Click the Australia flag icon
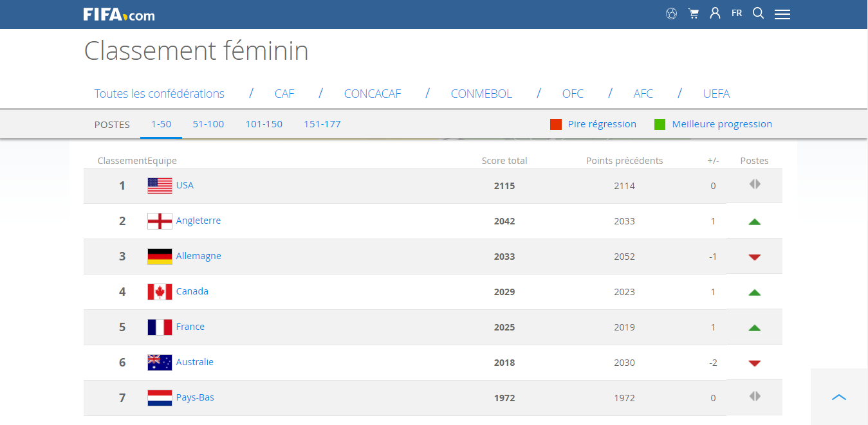The image size is (868, 425). (x=160, y=363)
